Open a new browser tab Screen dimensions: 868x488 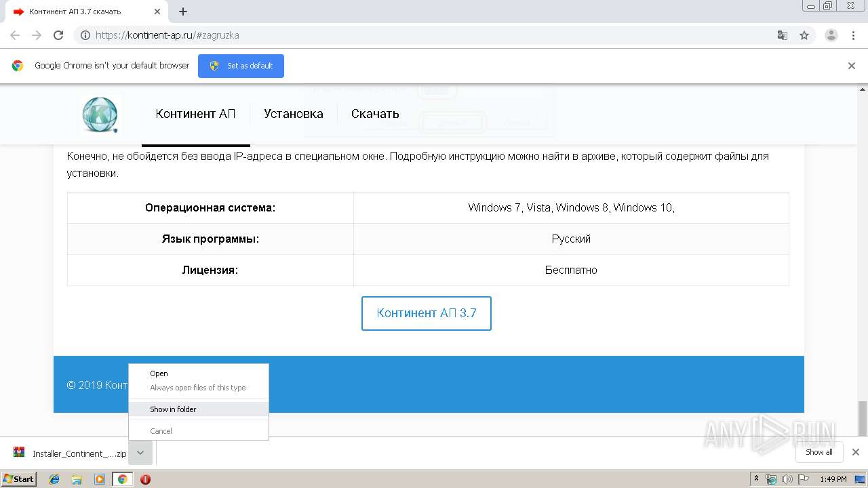(x=183, y=12)
